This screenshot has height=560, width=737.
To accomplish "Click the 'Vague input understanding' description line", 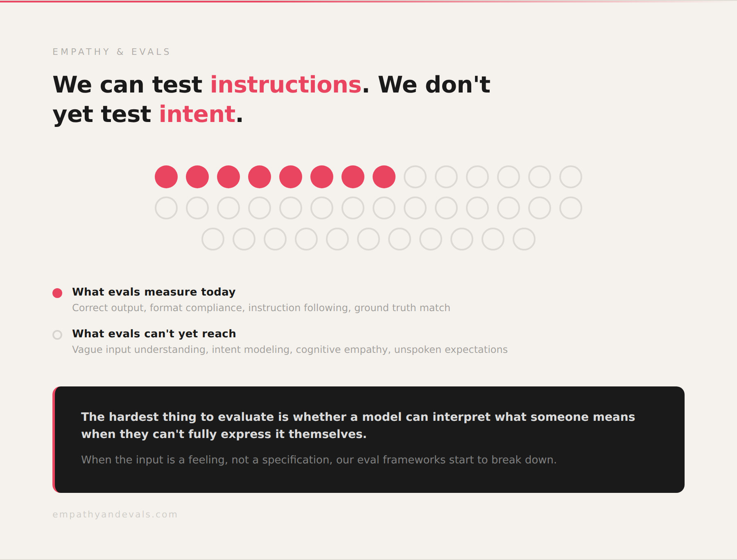I will coord(289,350).
